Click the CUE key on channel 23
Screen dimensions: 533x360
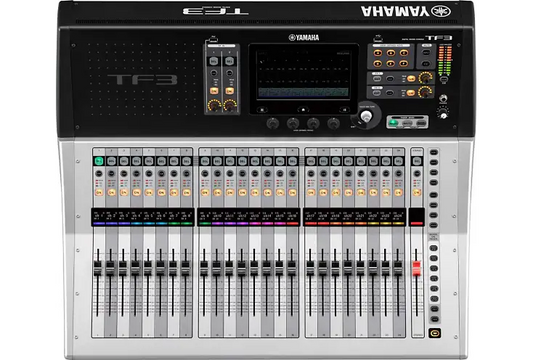(386, 174)
